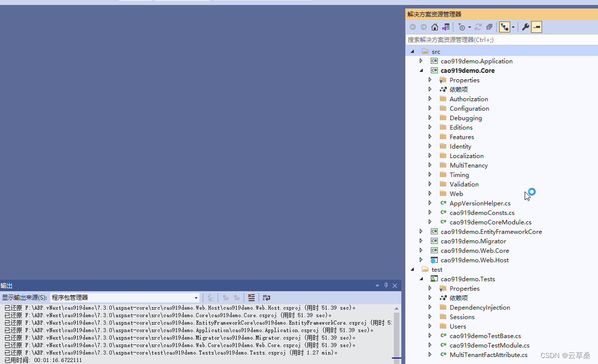Image resolution: width=598 pixels, height=364 pixels.
Task: Open the pending changes filter dropdown arrow
Action: point(470,27)
